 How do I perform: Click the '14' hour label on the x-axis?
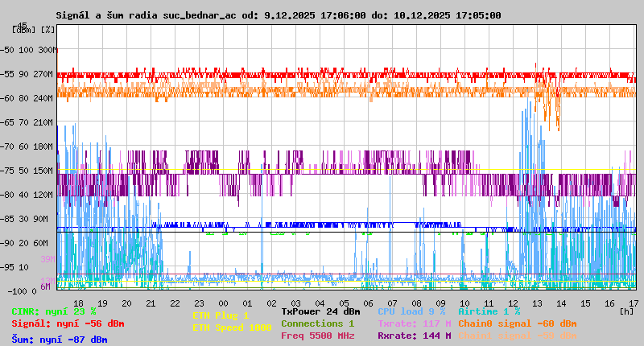tap(561, 303)
